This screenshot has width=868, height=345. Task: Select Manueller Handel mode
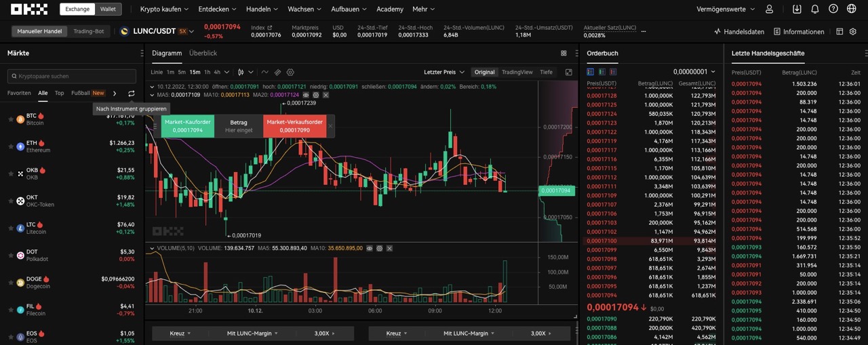pyautogui.click(x=39, y=31)
